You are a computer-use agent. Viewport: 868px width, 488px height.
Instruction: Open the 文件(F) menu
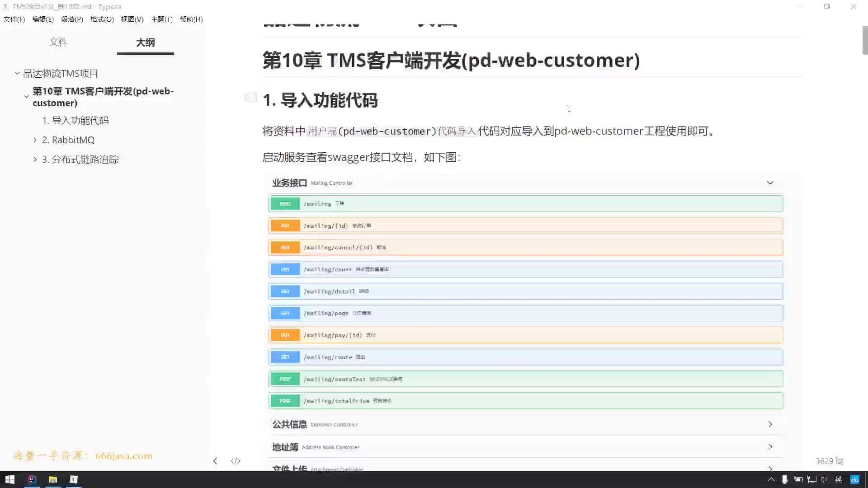(14, 19)
